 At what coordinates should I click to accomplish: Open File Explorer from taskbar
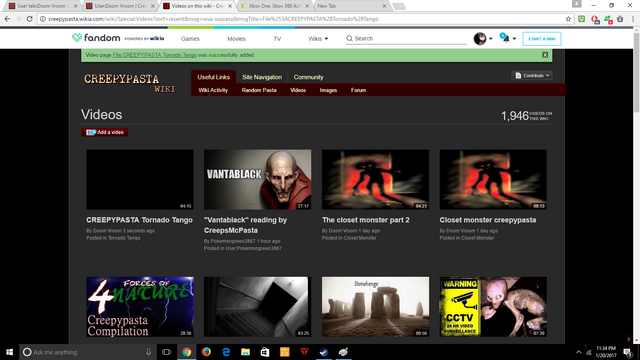coord(245,352)
